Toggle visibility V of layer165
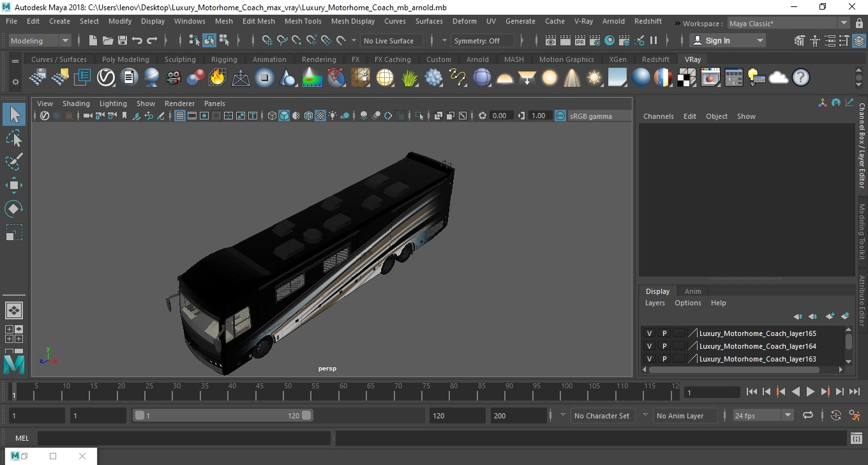 [650, 333]
